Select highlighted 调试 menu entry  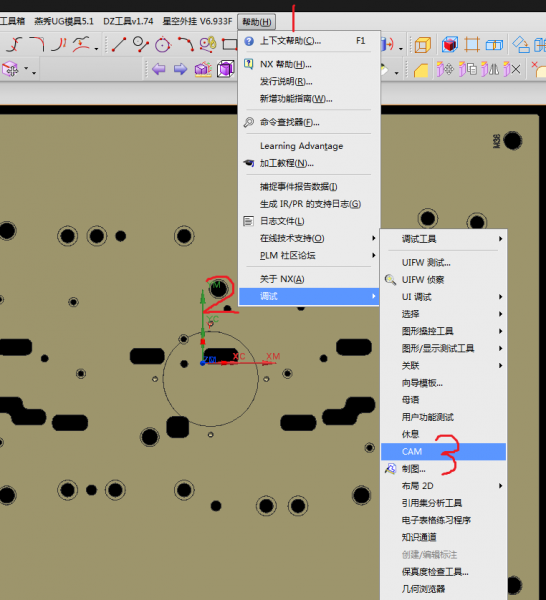309,296
